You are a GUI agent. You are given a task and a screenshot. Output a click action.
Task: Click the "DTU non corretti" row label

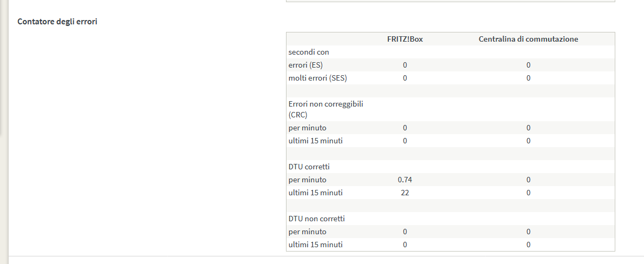(316, 219)
